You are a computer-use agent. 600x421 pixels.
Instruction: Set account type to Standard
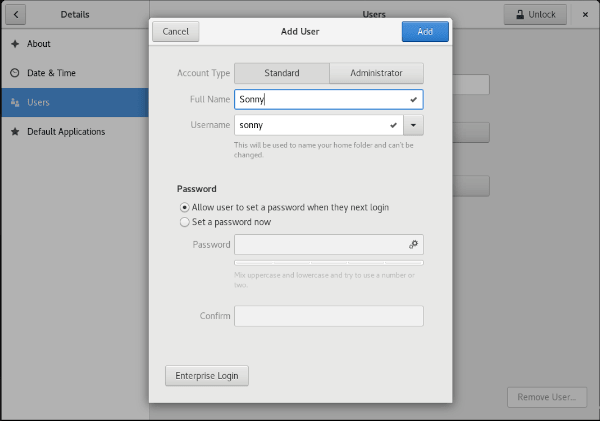point(281,73)
